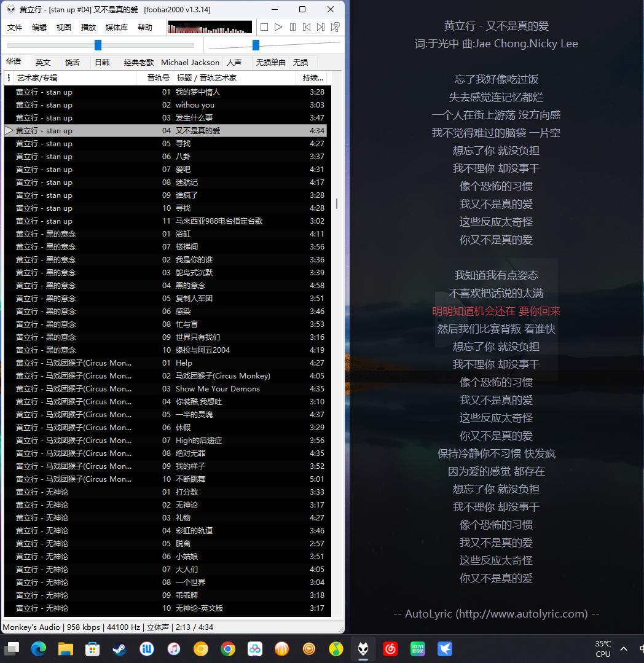Select track Show Me Your Demons
The height and width of the screenshot is (663, 644).
pyautogui.click(x=165, y=389)
